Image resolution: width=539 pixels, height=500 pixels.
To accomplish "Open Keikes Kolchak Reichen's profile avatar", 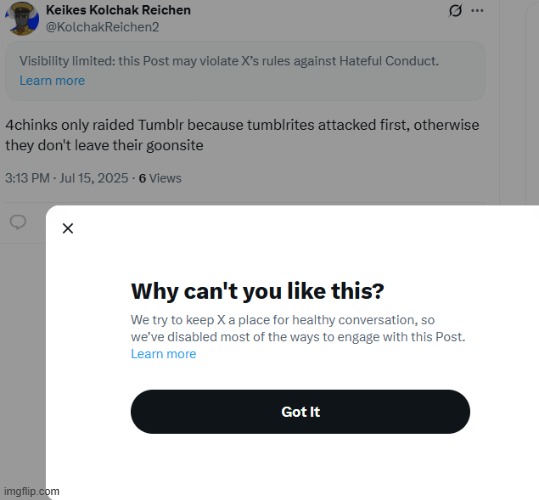I will tap(22, 19).
